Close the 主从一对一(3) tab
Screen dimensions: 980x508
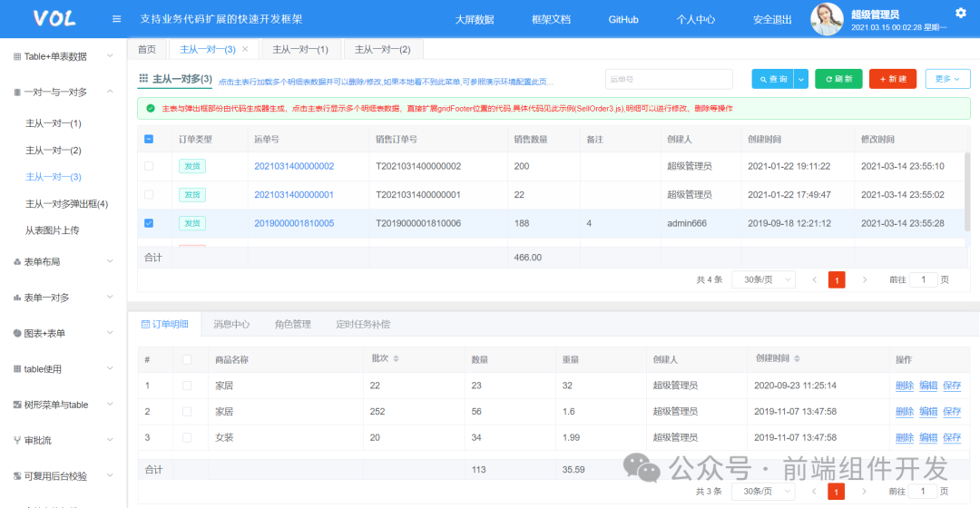click(245, 49)
